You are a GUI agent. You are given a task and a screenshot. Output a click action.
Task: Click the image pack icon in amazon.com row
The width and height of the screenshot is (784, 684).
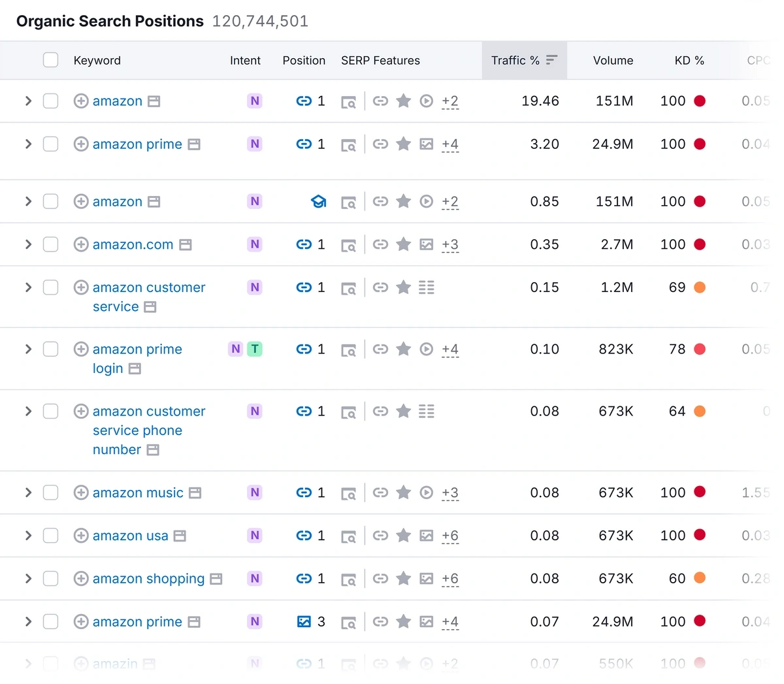pyautogui.click(x=427, y=244)
